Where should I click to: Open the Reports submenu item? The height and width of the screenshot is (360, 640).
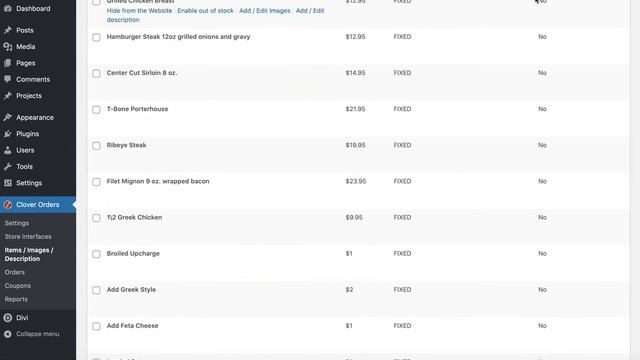click(x=16, y=299)
